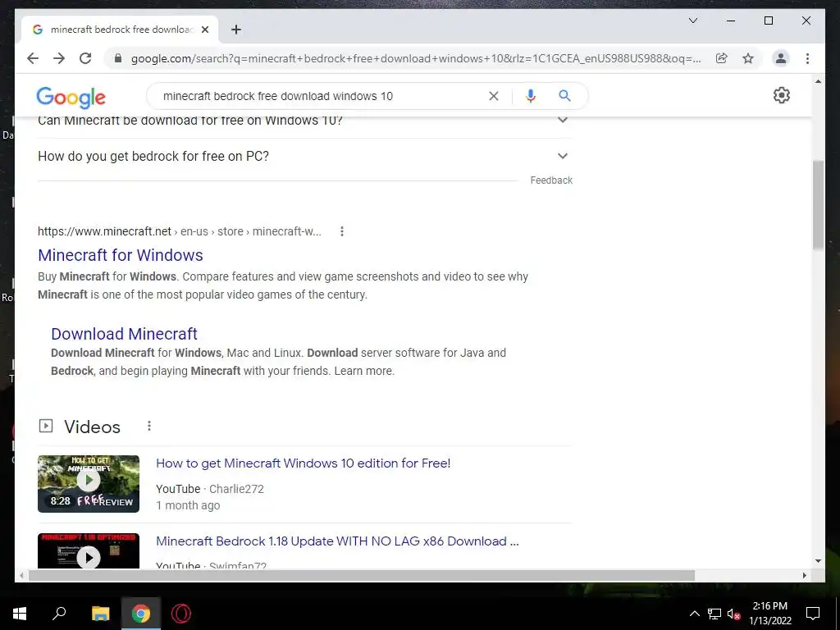Play the Minecraft Bedrock 1.18 video thumbnail

pos(89,550)
